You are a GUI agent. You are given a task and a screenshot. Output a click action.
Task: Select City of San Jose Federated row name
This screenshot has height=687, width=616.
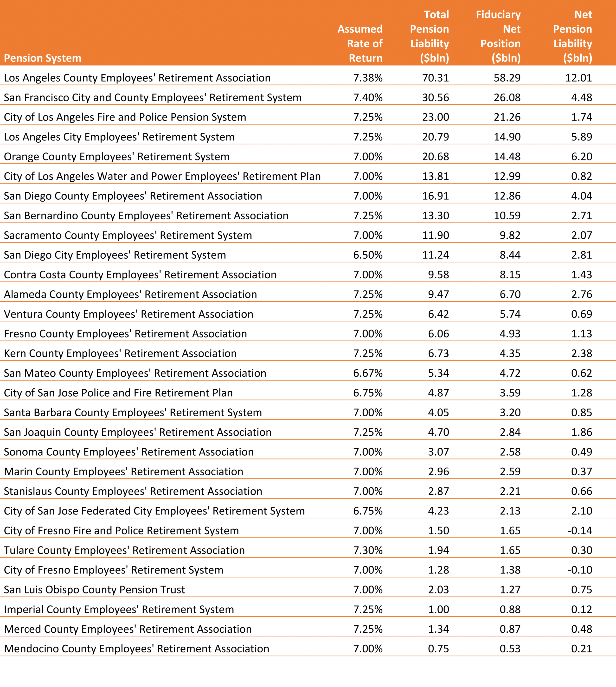pyautogui.click(x=154, y=511)
